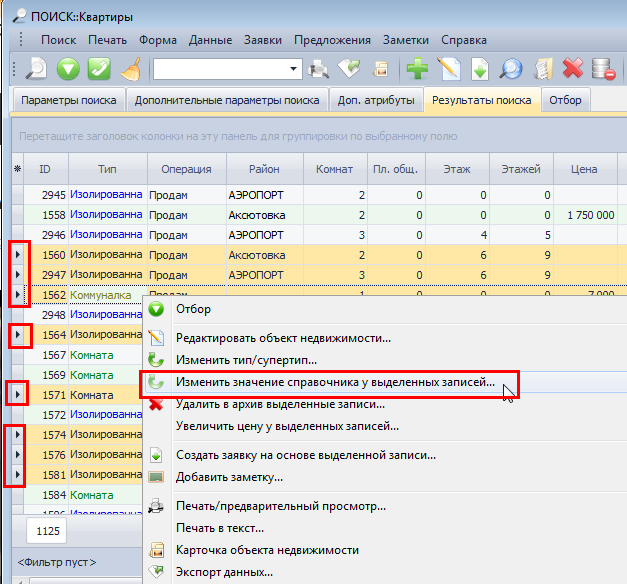Click the asterisk column chooser in grid header
This screenshot has width=627, height=584.
click(17, 169)
